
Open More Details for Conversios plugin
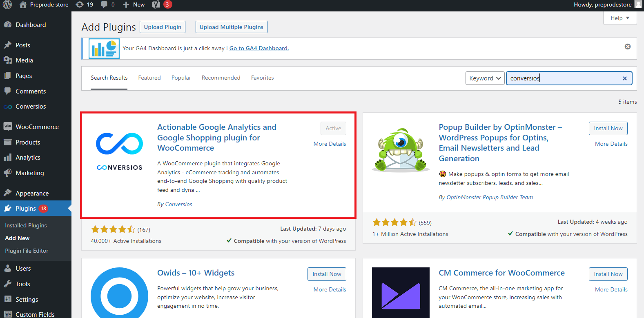[x=330, y=144]
